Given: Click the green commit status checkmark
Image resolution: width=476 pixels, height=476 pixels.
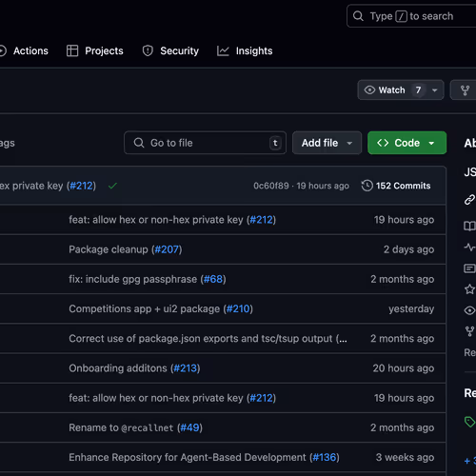Looking at the screenshot, I should 112,186.
